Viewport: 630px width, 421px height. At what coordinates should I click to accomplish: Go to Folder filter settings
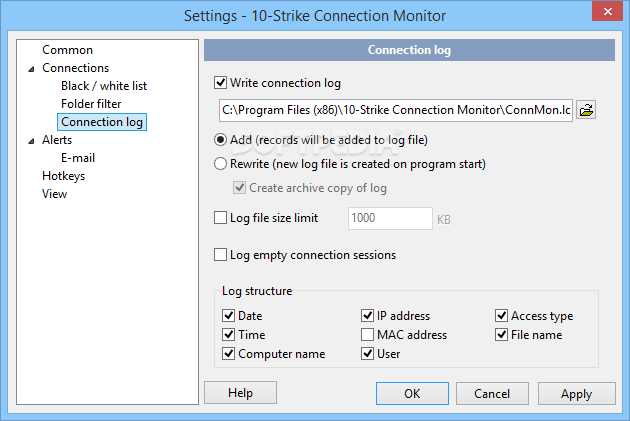point(91,104)
